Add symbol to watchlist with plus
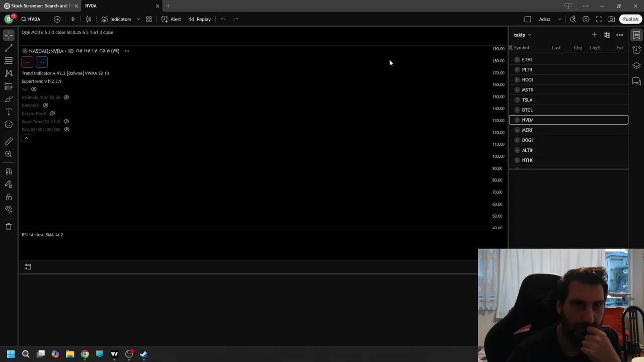This screenshot has width=644, height=362. [x=594, y=35]
